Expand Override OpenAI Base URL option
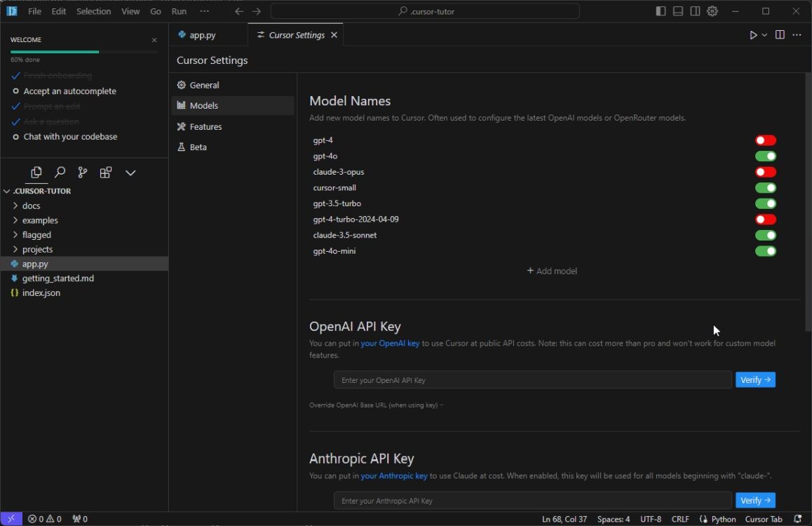Image resolution: width=812 pixels, height=526 pixels. click(x=376, y=405)
